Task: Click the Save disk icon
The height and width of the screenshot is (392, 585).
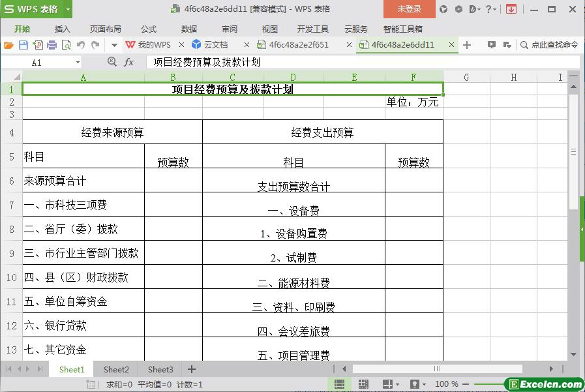Action: 23,45
